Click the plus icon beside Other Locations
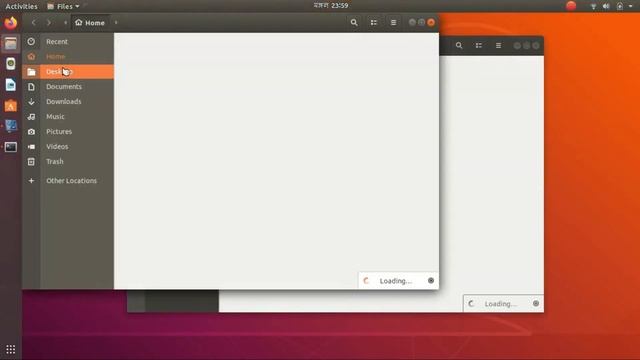 pyautogui.click(x=31, y=180)
